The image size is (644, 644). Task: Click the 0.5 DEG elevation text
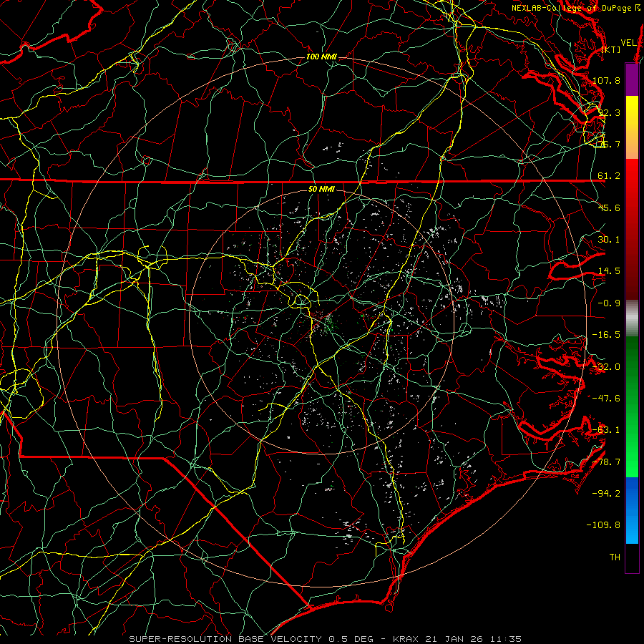pos(351,639)
